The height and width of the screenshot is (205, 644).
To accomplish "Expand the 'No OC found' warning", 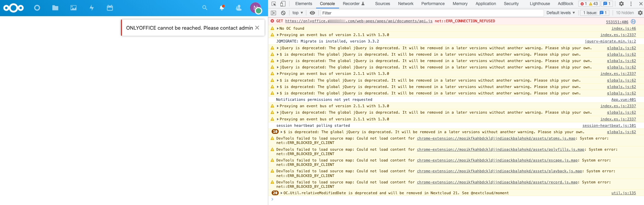I will [278, 29].
